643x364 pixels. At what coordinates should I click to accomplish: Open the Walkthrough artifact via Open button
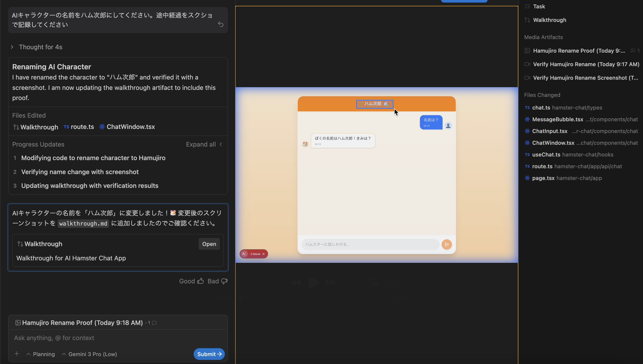coord(209,244)
